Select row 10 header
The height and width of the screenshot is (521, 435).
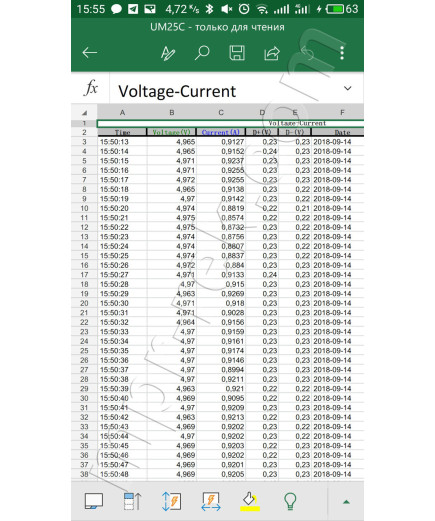tap(84, 208)
